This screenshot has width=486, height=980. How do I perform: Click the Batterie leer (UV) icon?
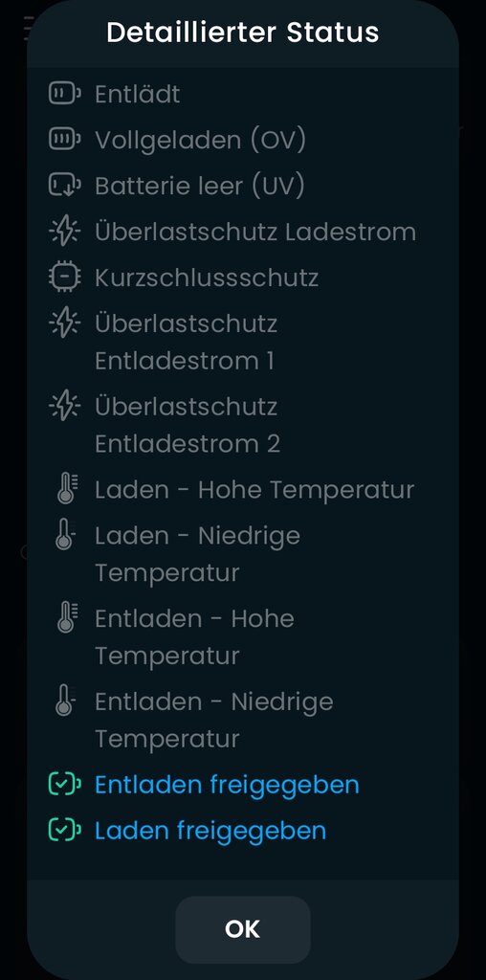pos(65,186)
